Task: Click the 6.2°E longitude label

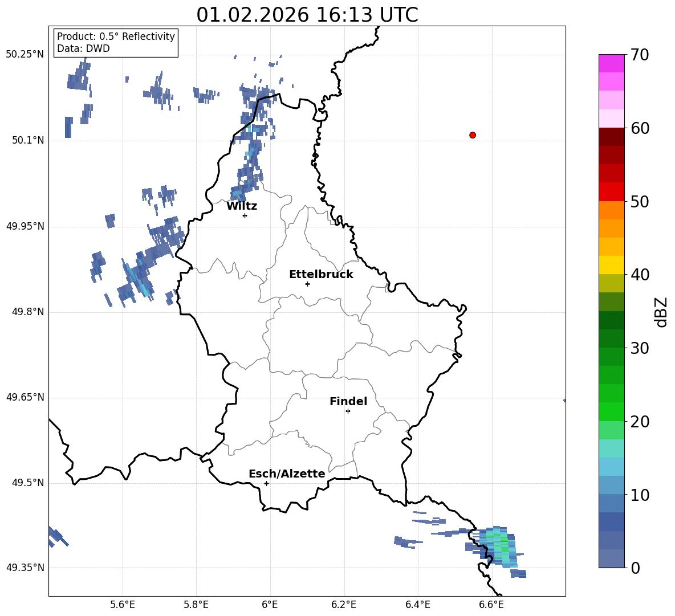Action: [344, 605]
